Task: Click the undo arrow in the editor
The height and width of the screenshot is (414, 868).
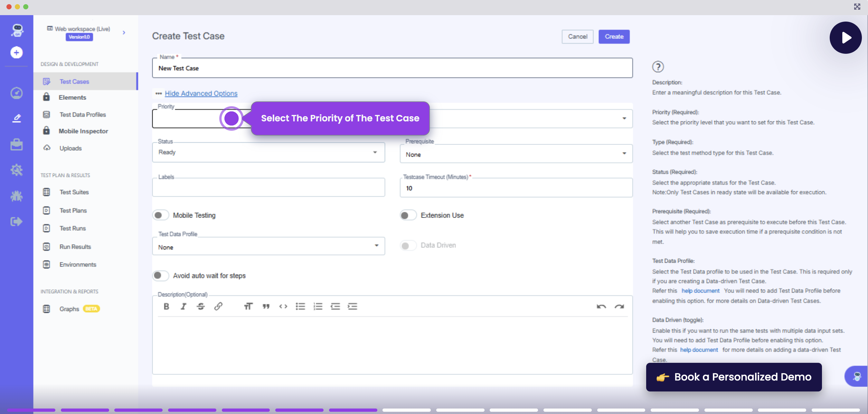Action: 601,306
